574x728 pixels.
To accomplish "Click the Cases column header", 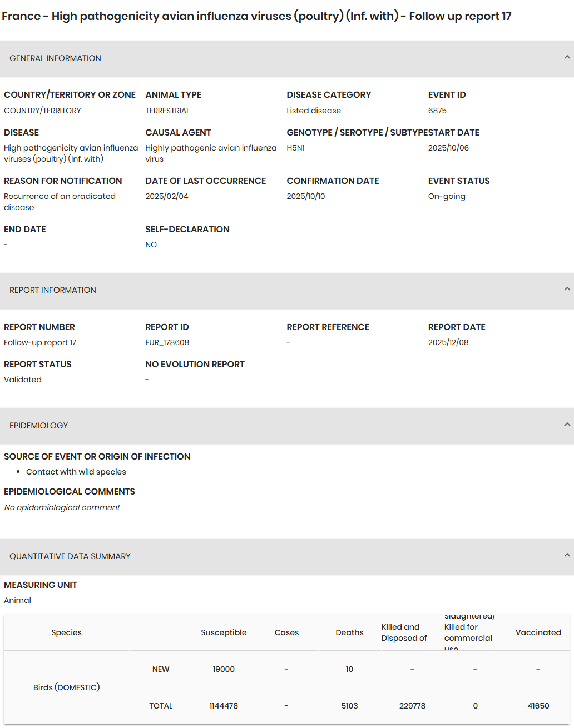I will (x=286, y=632).
